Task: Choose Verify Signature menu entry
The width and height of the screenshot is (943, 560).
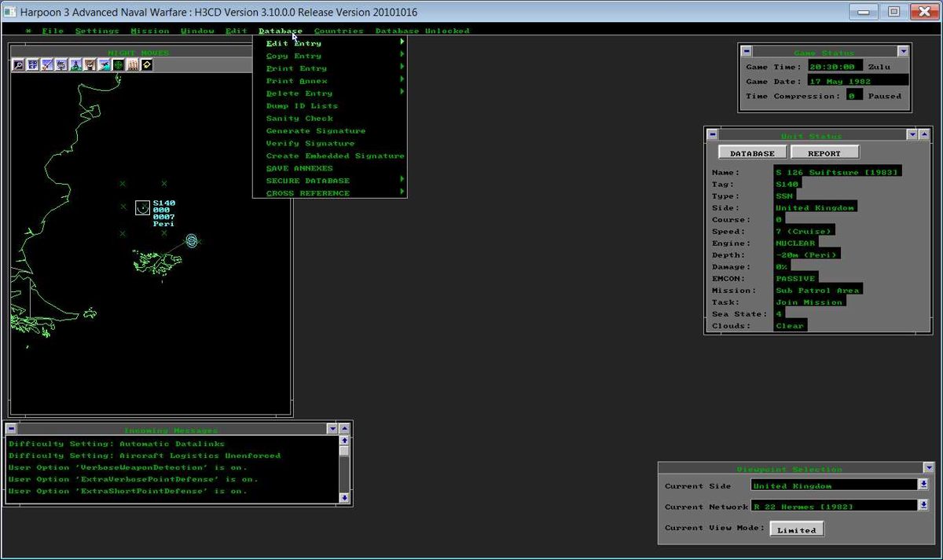Action: (310, 144)
